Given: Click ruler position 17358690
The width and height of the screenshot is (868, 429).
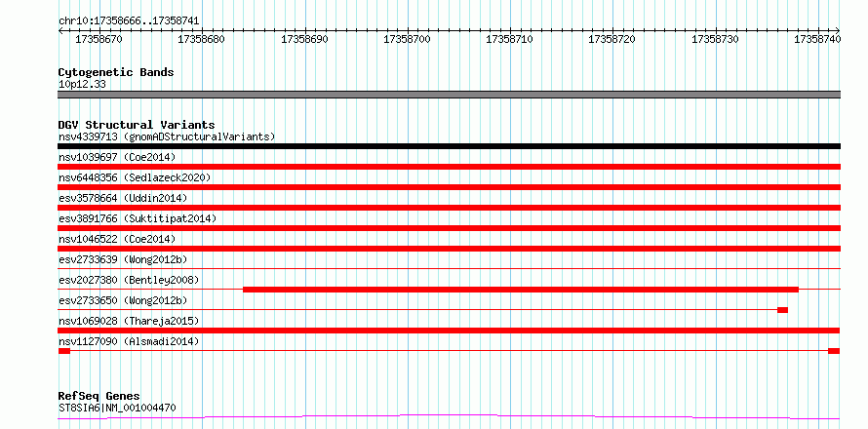Looking at the screenshot, I should (x=305, y=39).
